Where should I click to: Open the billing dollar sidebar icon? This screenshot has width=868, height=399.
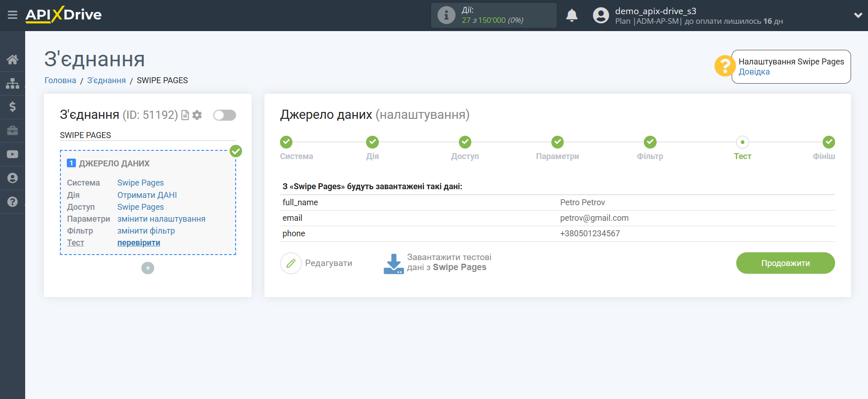(12, 107)
